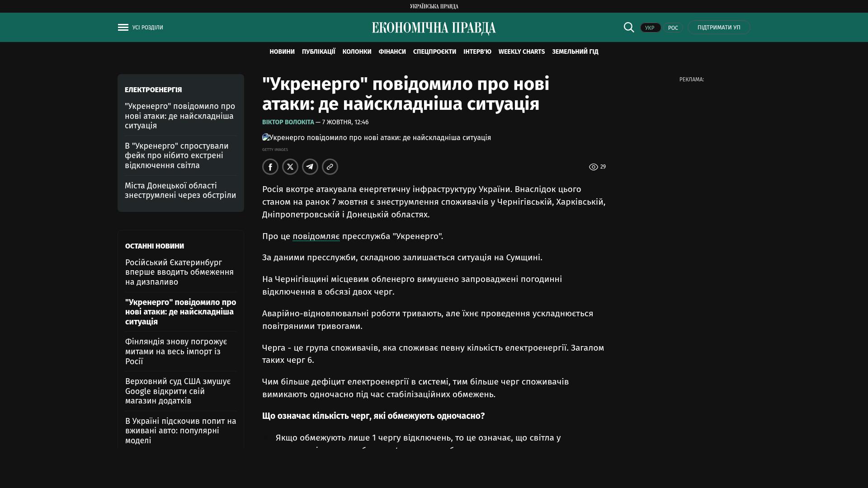Share article on X (Twitter)

tap(290, 167)
